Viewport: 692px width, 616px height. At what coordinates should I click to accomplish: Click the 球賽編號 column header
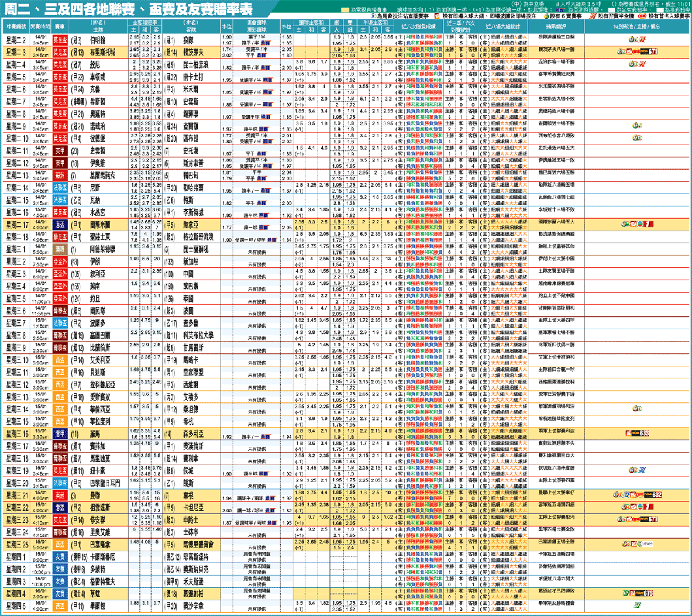point(16,26)
